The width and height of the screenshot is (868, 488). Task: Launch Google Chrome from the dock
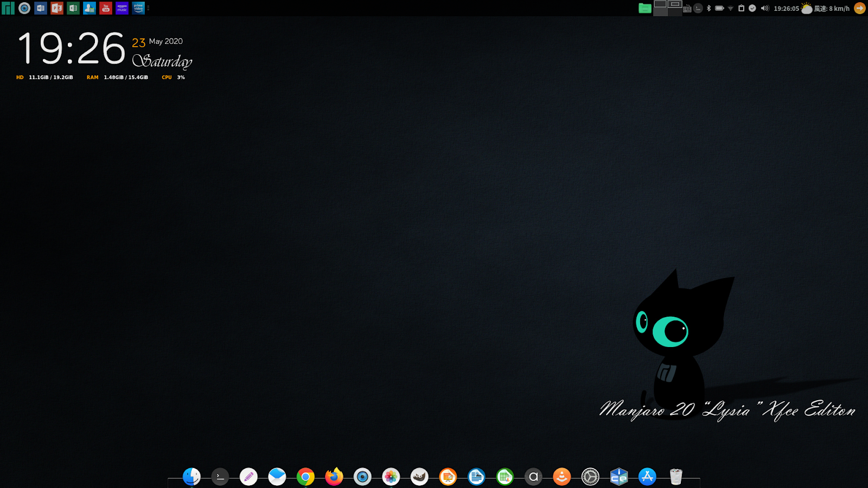point(305,477)
